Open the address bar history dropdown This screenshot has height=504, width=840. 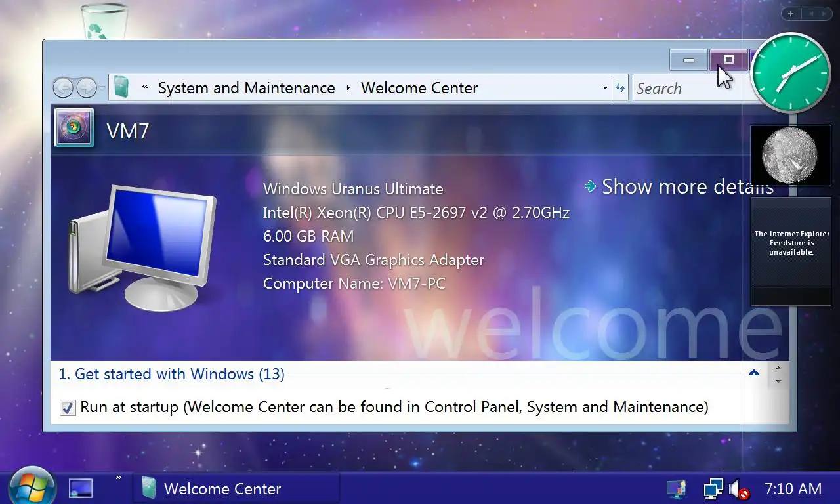tap(605, 88)
